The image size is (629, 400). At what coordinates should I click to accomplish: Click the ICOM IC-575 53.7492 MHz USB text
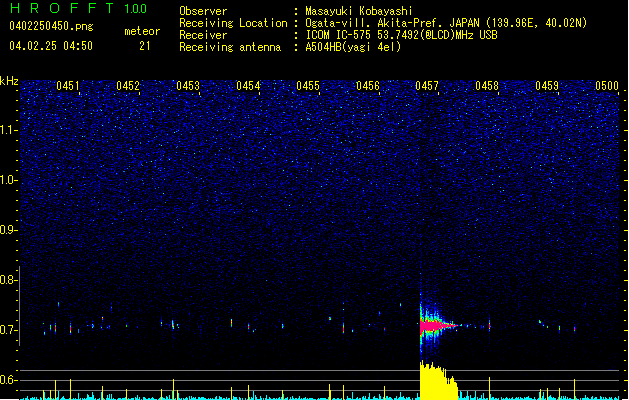click(x=401, y=35)
